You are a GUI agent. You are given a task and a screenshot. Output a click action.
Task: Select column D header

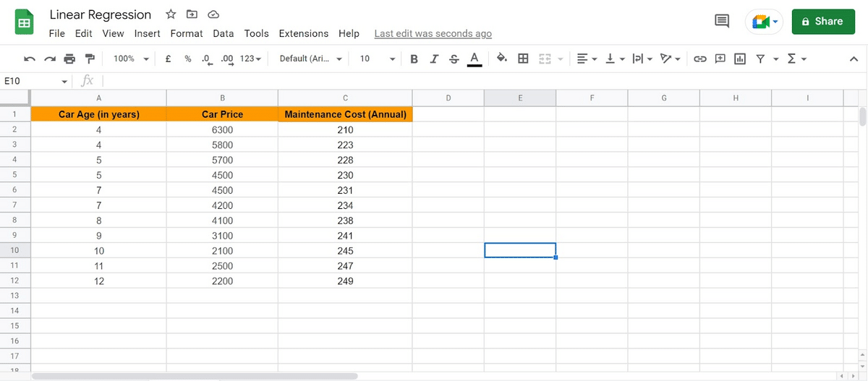click(x=448, y=98)
